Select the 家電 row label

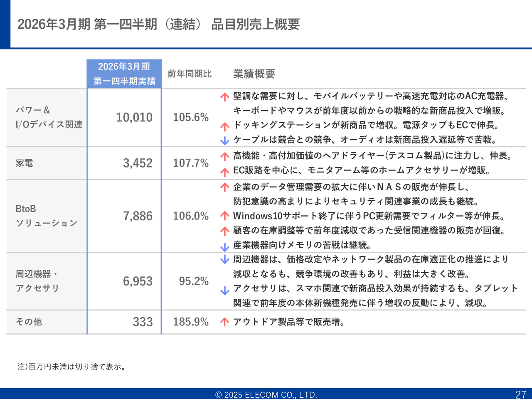[x=24, y=163]
